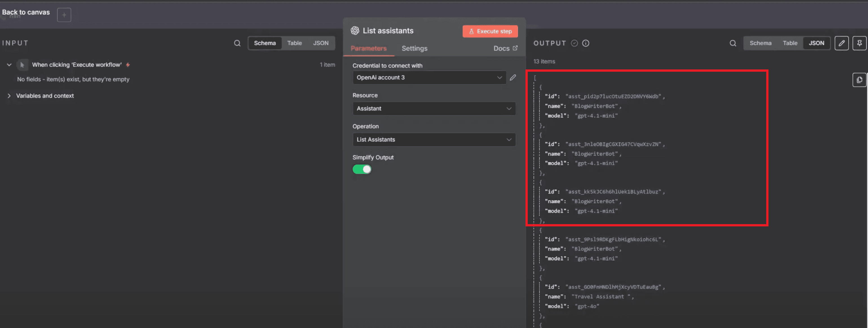This screenshot has height=328, width=868.
Task: Pin the output data
Action: [859, 43]
